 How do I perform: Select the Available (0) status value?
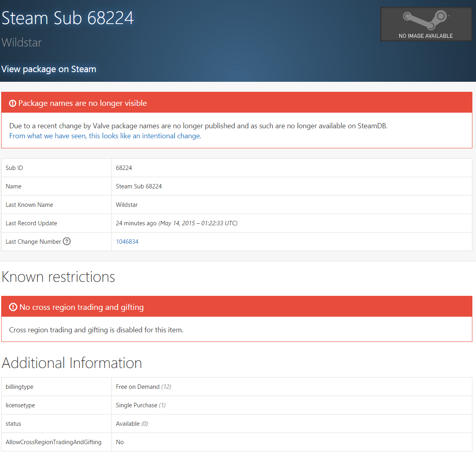click(132, 424)
